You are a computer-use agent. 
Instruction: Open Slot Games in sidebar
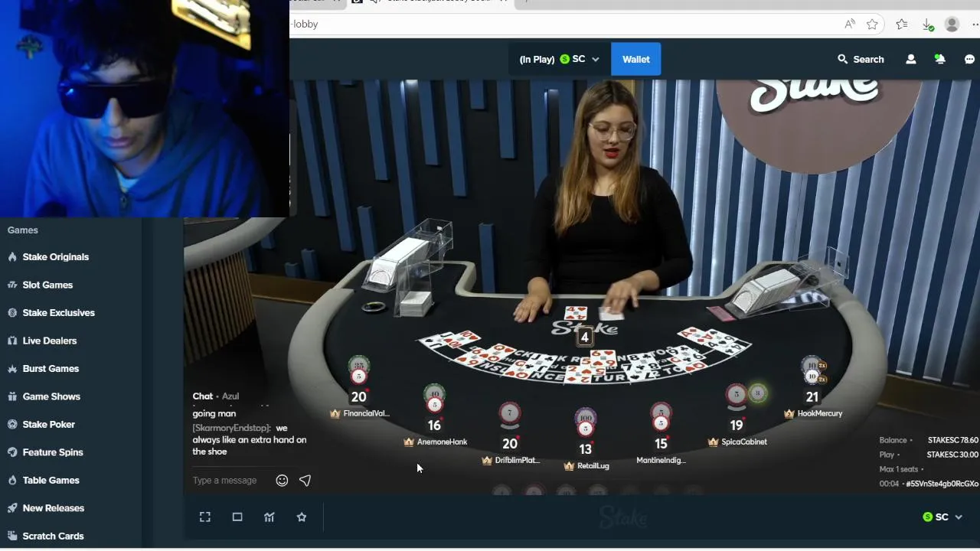tap(47, 285)
